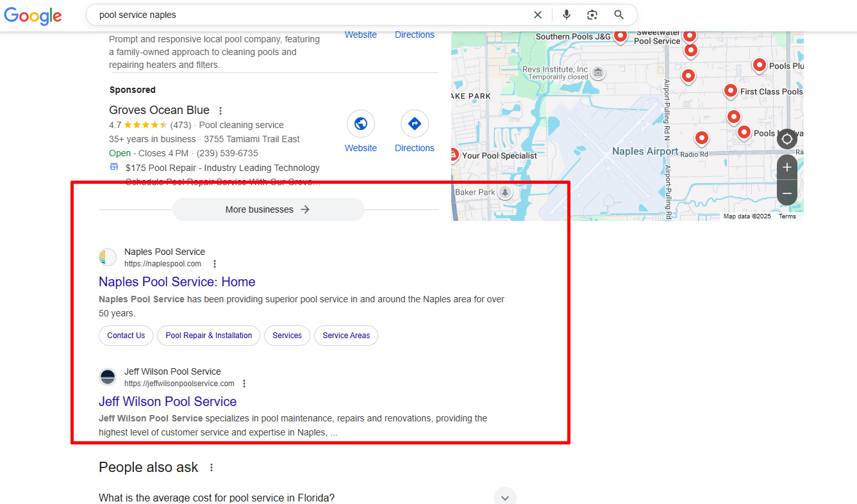Get directions to Groves Ocean Blue
The height and width of the screenshot is (504, 857).
(x=414, y=124)
